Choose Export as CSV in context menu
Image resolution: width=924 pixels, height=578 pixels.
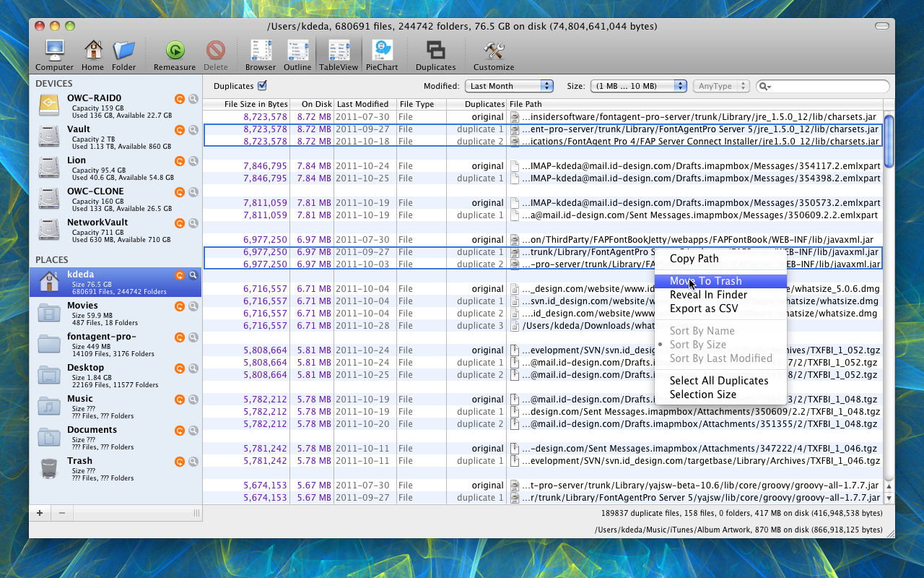point(703,309)
